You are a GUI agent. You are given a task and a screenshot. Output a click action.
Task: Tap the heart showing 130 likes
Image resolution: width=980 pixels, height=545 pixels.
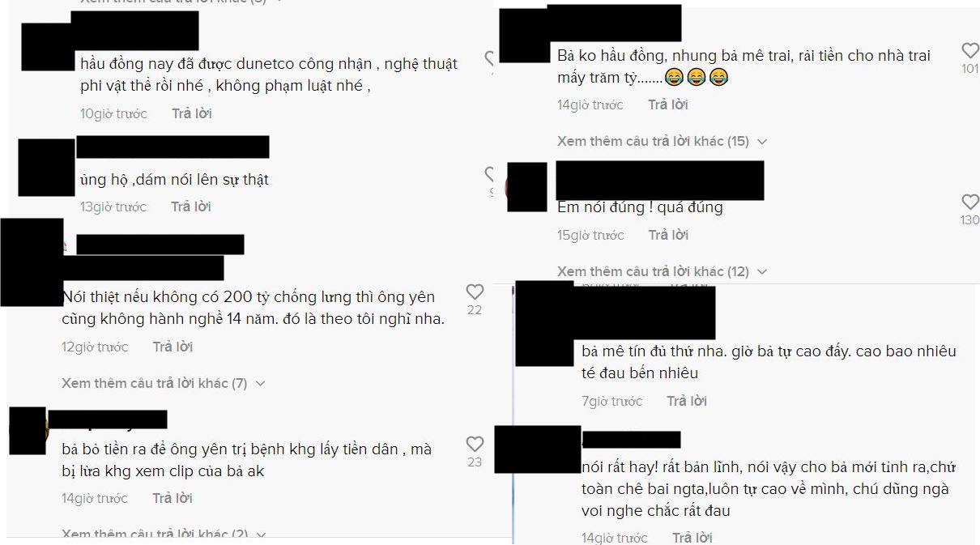point(969,202)
